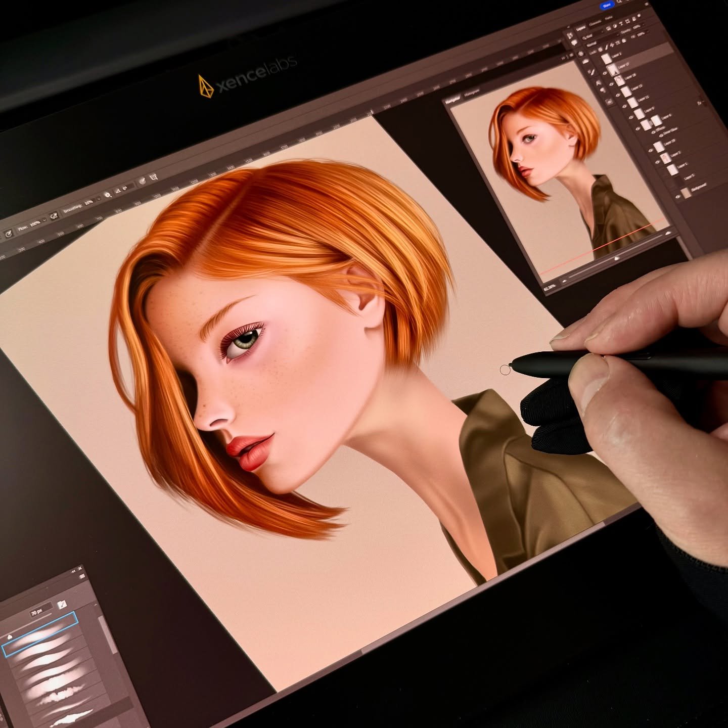Switch to the Channels tab

[596, 22]
